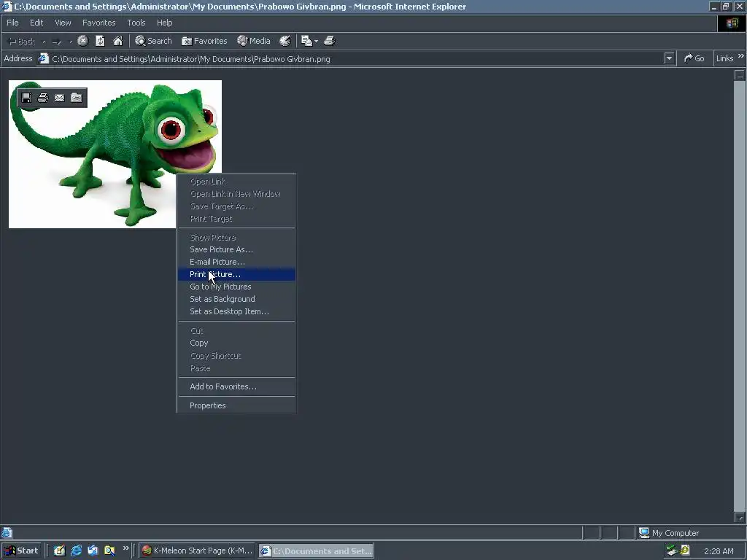Screen dimensions: 747x560
Task: Click the IE page icon in status bar
Action: tap(7, 532)
